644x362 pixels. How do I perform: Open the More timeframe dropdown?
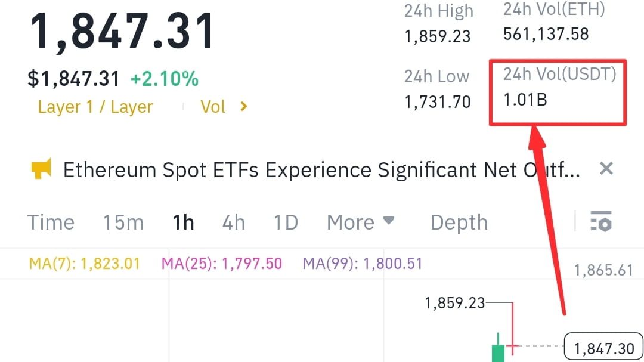tap(360, 222)
